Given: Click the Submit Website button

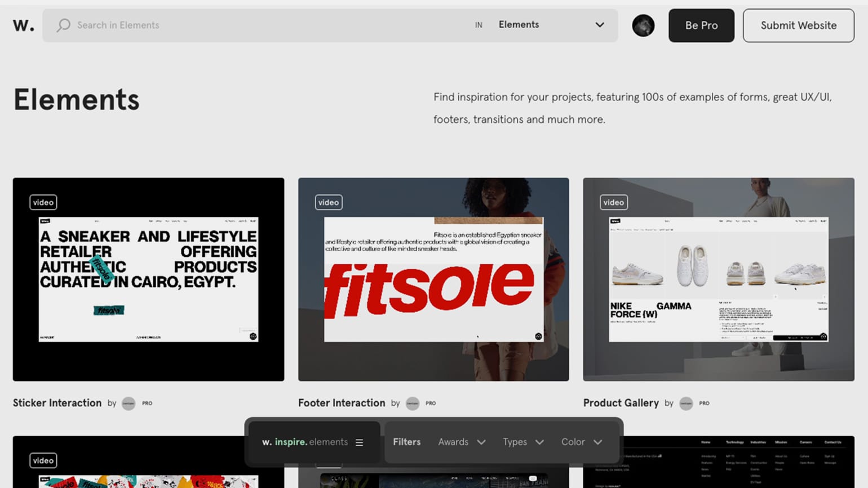Looking at the screenshot, I should [798, 25].
